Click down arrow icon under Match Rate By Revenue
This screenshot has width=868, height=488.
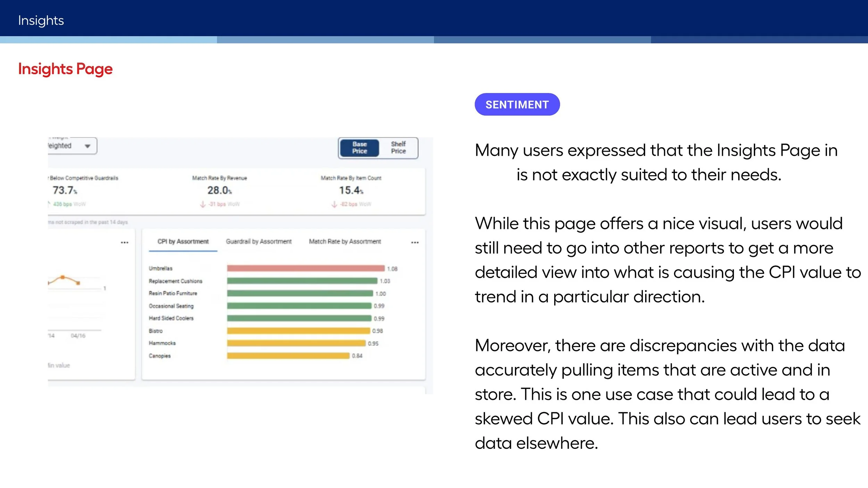point(203,204)
